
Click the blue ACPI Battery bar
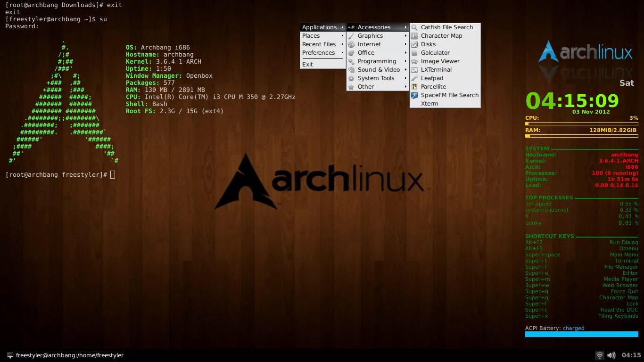582,334
